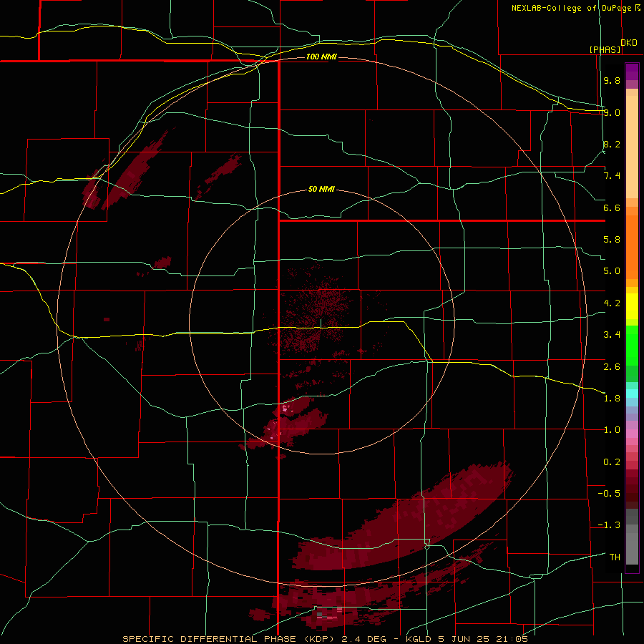Viewport: 644px width, 644px height.
Task: Pick the light peach band on color scale
Action: coord(632,147)
